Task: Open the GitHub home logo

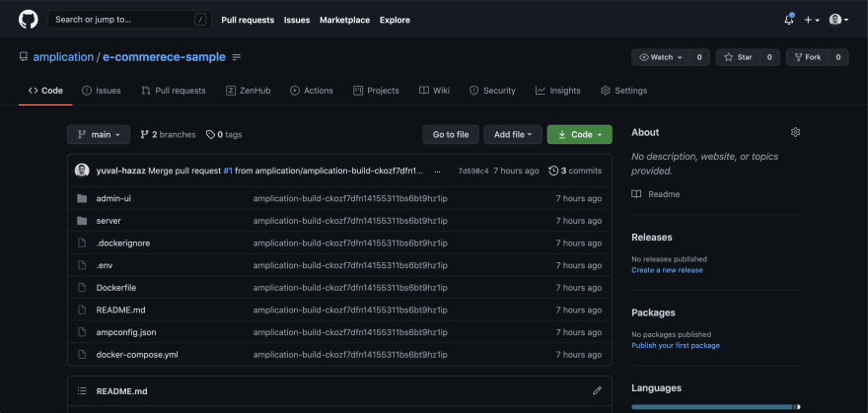Action: [x=29, y=20]
